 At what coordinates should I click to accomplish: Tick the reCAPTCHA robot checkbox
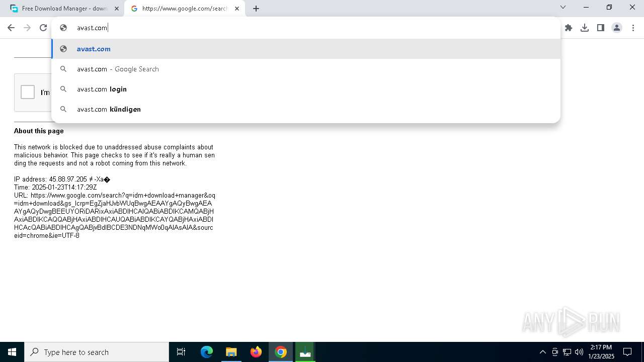28,92
